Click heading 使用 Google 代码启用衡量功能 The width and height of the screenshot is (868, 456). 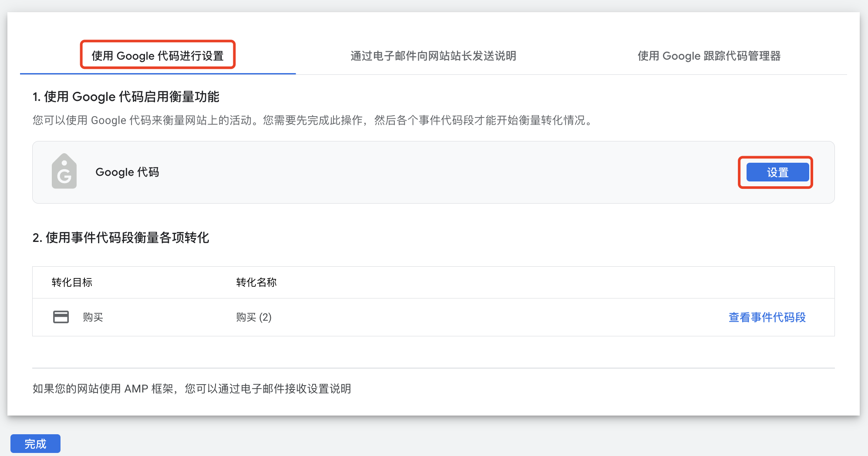click(x=126, y=97)
